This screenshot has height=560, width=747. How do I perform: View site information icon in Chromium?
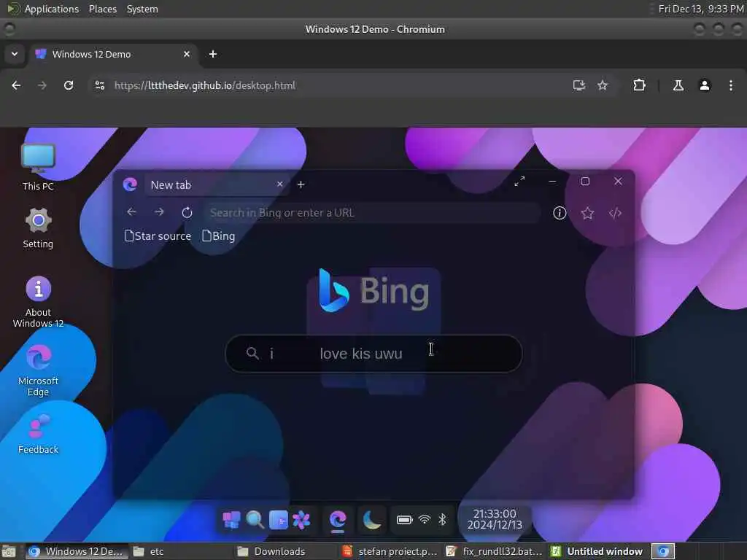click(99, 85)
